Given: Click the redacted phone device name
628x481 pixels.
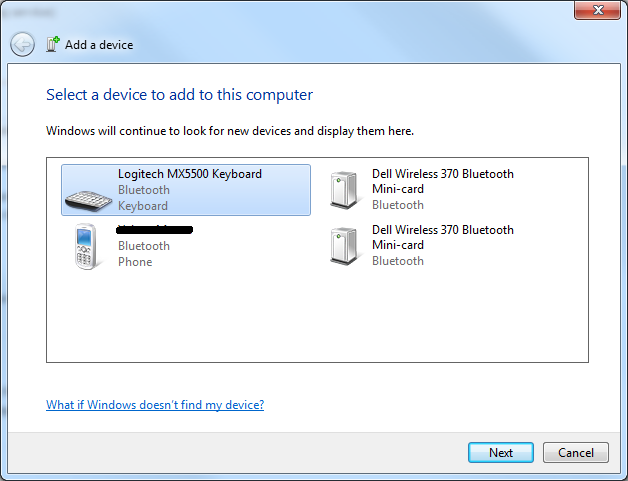Looking at the screenshot, I should click(x=155, y=230).
